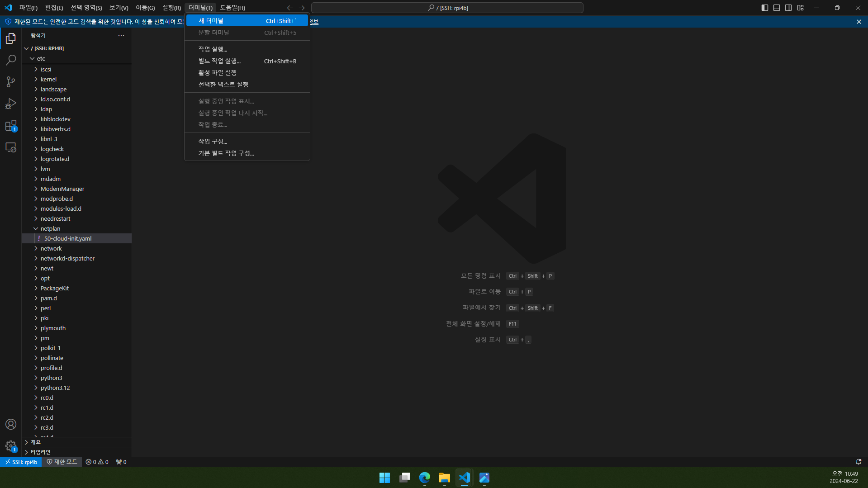Go back with the navigation arrow
The height and width of the screenshot is (488, 868).
[x=290, y=8]
